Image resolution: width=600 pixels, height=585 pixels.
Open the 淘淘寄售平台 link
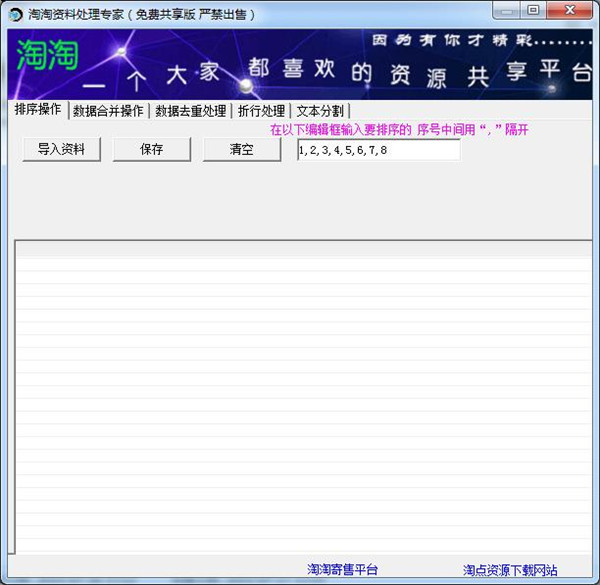point(342,569)
